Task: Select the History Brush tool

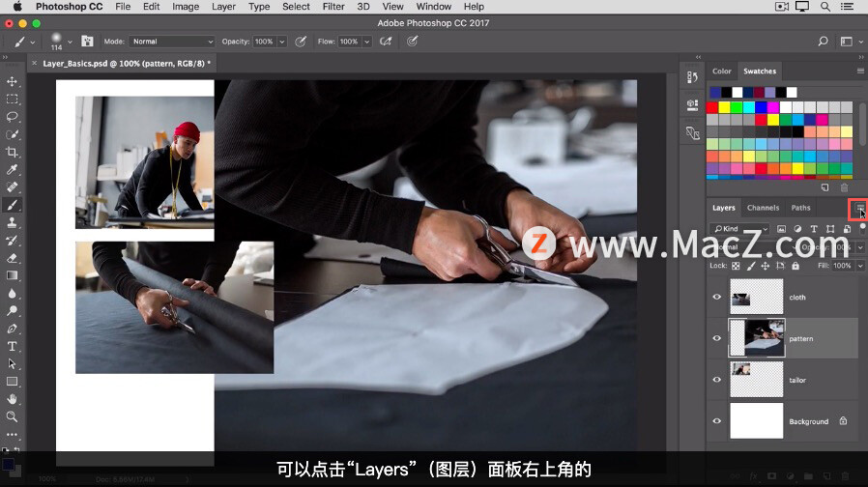Action: coord(12,241)
